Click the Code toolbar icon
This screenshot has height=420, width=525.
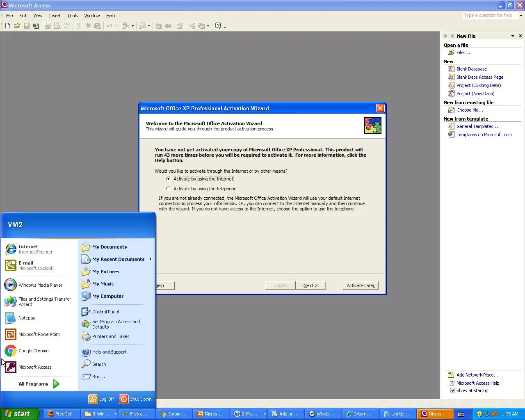[x=158, y=26]
